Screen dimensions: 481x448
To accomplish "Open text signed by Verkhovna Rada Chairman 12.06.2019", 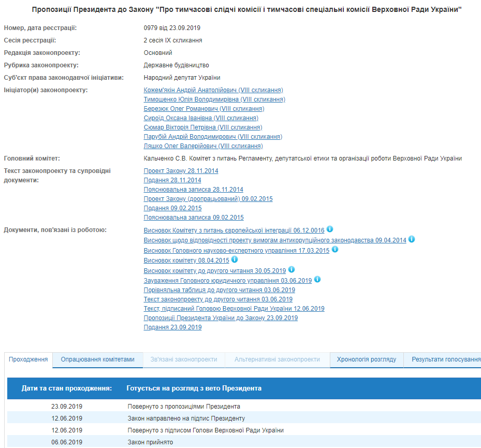I will [x=234, y=308].
